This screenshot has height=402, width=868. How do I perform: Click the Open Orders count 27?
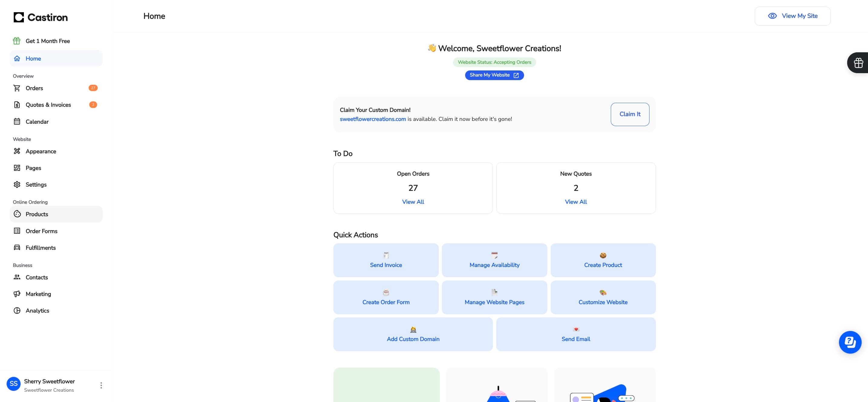point(413,188)
